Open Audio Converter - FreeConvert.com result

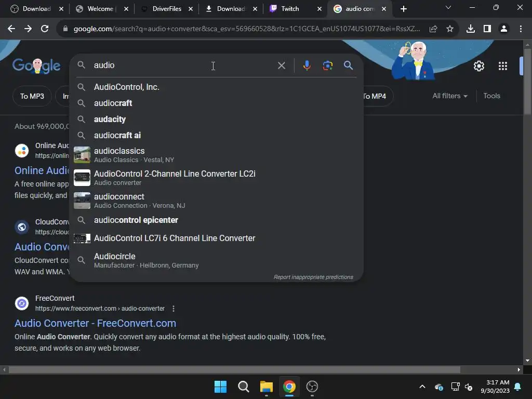point(96,323)
